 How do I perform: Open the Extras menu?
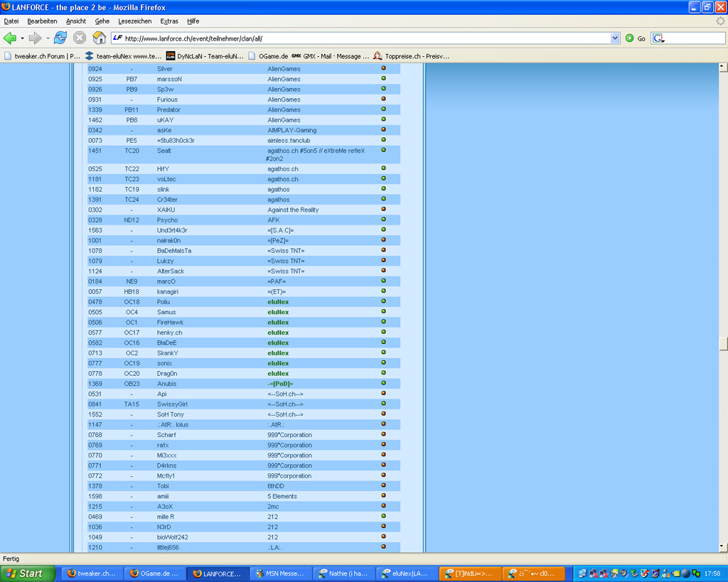(169, 21)
